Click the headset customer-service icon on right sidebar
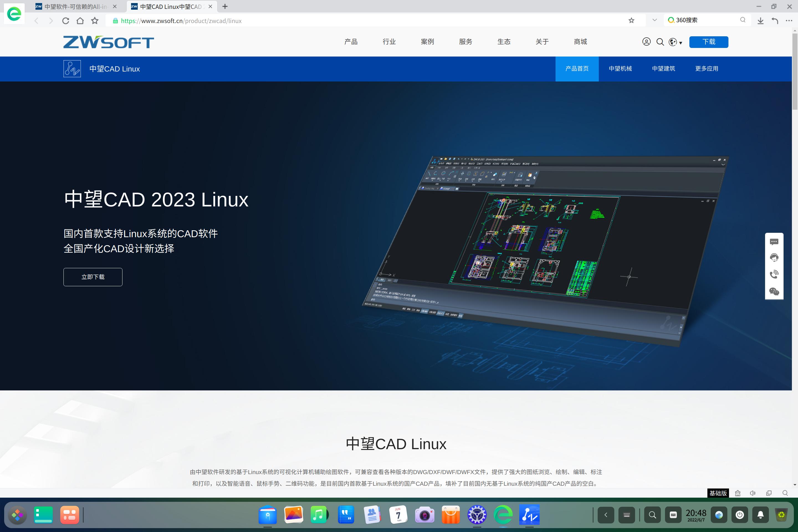Viewport: 798px width, 532px height. point(774,257)
